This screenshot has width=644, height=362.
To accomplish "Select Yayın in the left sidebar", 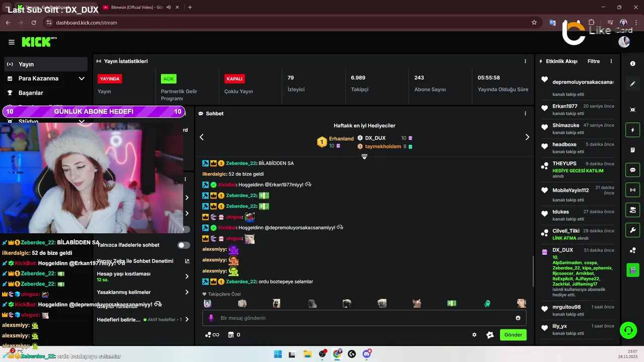I will (x=46, y=64).
